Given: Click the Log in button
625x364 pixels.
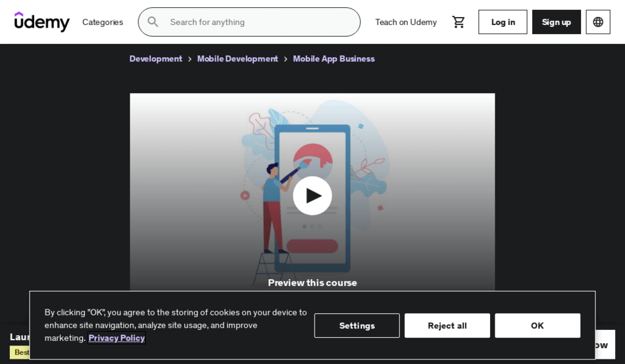Looking at the screenshot, I should tap(503, 22).
